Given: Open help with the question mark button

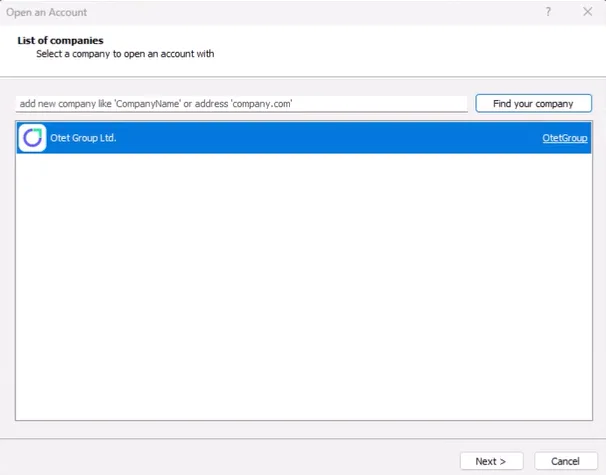Looking at the screenshot, I should 549,12.
